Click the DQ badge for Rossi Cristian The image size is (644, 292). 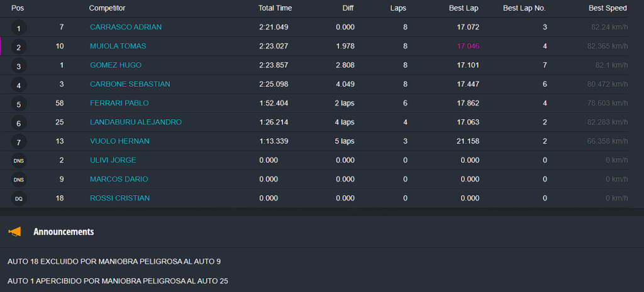pos(19,198)
